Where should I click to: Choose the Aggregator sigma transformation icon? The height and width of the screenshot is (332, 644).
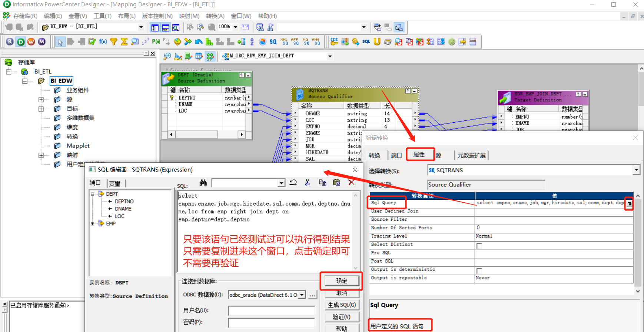124,42
